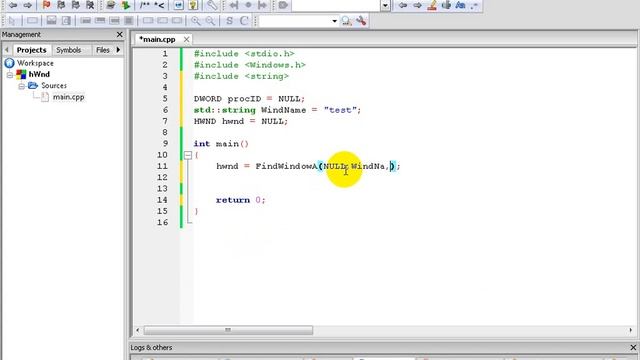This screenshot has height=360, width=640.
Task: Click on FindWindowA function call text
Action: 286,166
